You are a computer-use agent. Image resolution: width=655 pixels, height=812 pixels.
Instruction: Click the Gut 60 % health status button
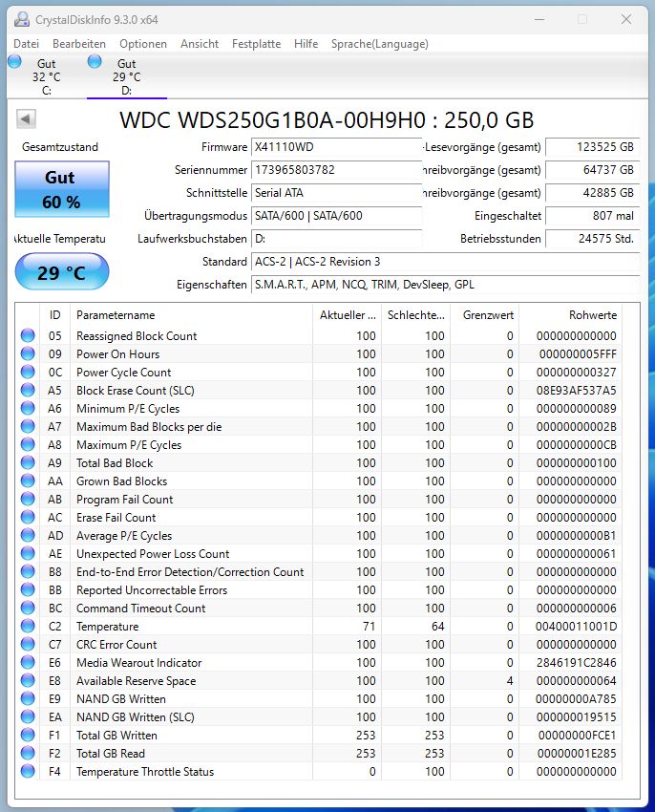[62, 189]
